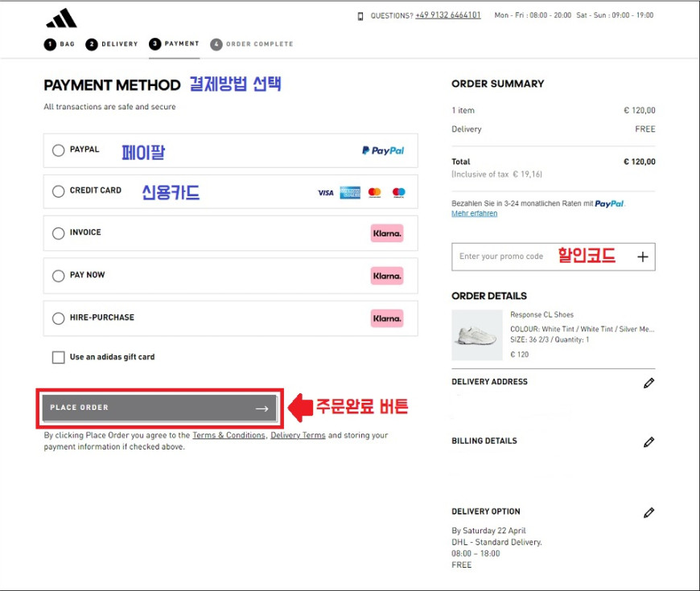Click the PayPal logo in the PayPal row

point(383,150)
